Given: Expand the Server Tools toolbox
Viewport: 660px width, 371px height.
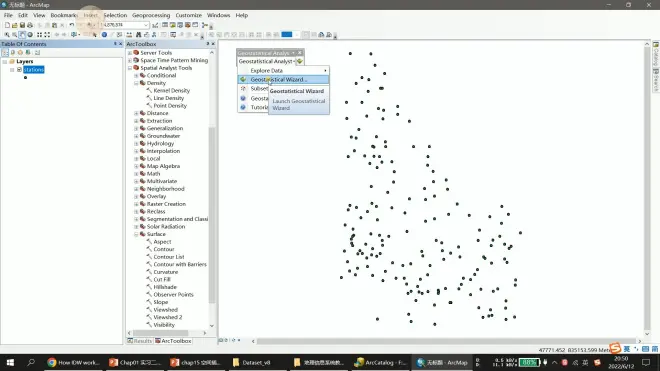Looking at the screenshot, I should point(130,53).
